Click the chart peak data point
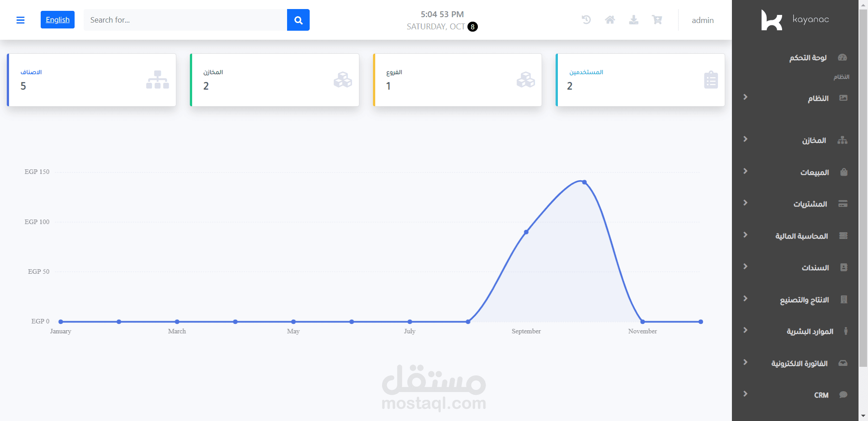Image resolution: width=868 pixels, height=421 pixels. coord(585,182)
